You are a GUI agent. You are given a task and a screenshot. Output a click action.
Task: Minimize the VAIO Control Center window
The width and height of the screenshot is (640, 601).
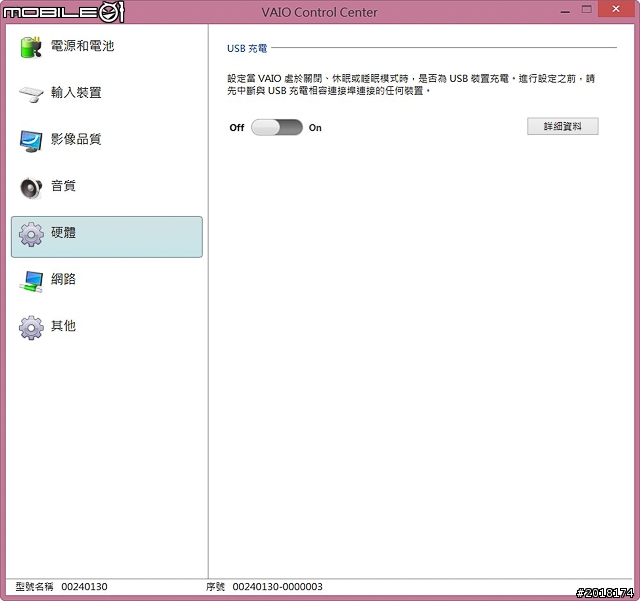(x=565, y=10)
